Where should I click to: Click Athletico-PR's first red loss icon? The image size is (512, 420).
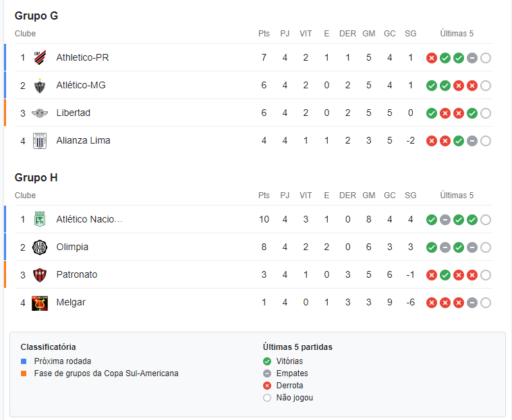point(431,58)
